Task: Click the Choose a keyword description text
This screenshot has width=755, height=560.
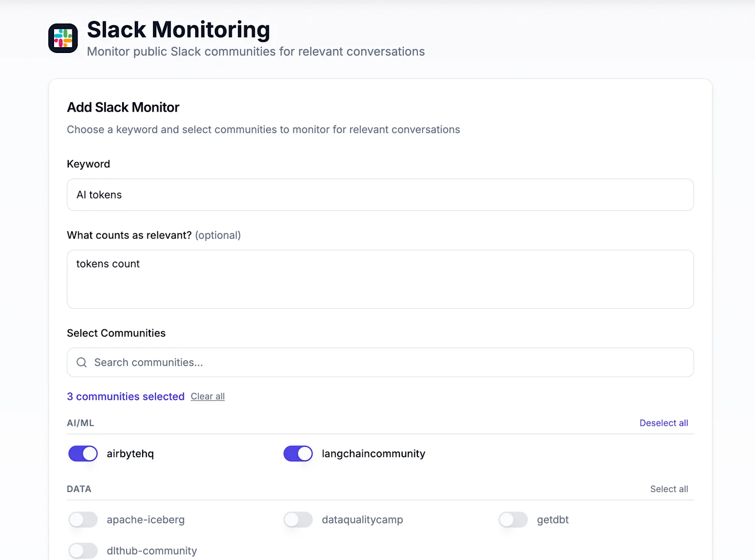Action: pos(264,130)
